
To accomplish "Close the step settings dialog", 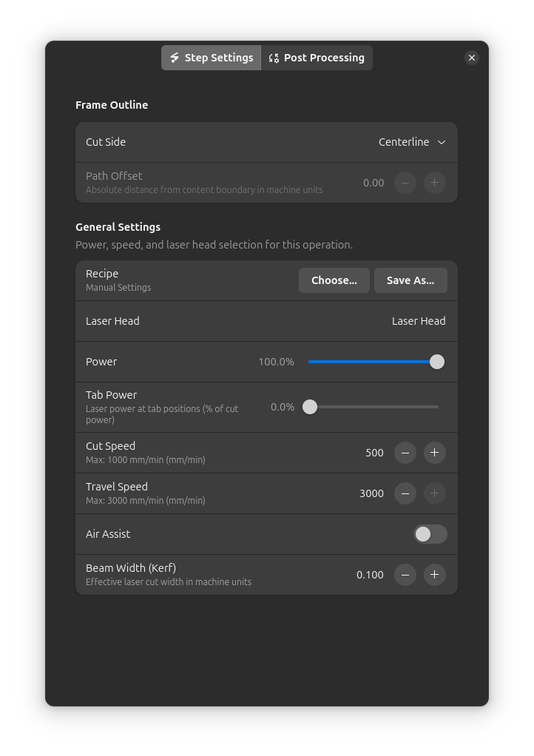I will tap(472, 58).
